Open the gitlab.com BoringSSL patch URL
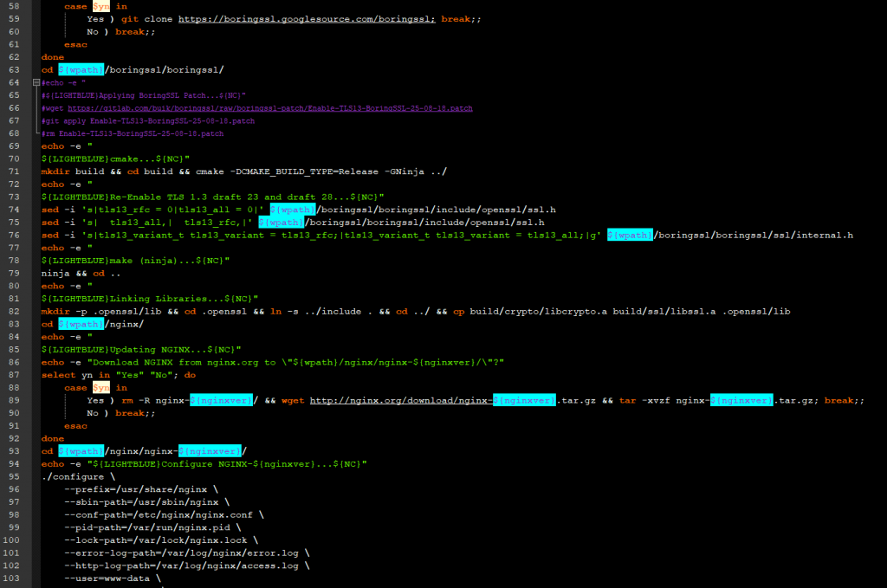 pyautogui.click(x=270, y=108)
